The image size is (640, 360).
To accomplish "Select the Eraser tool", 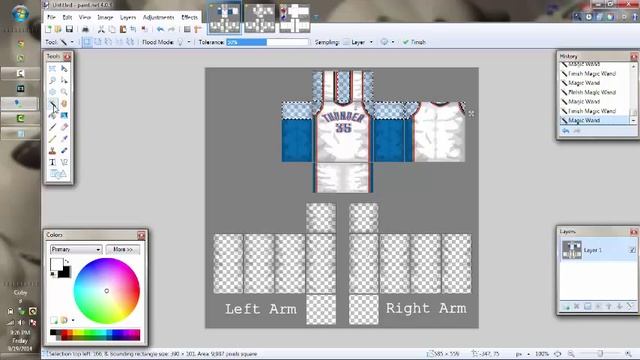I will point(64,127).
